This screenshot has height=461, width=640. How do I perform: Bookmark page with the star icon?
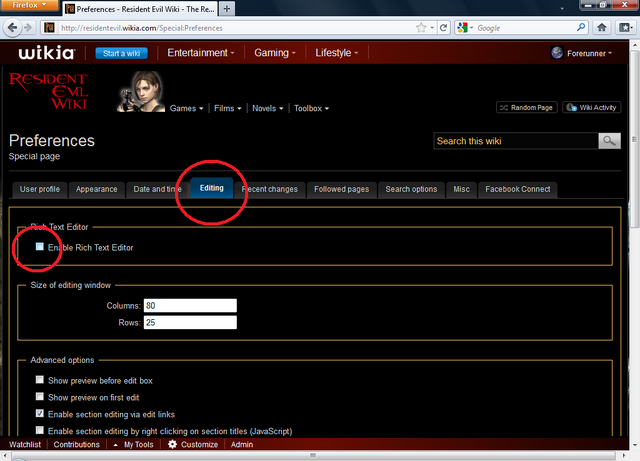pos(421,28)
